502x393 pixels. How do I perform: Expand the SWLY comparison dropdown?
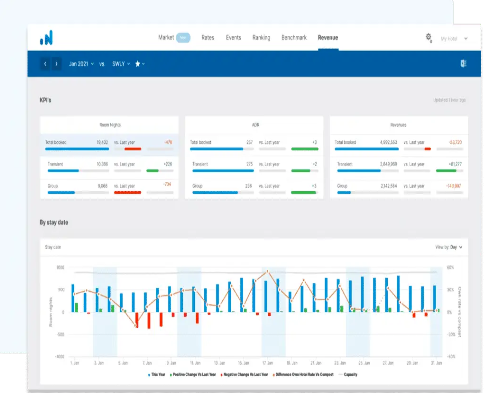(121, 64)
